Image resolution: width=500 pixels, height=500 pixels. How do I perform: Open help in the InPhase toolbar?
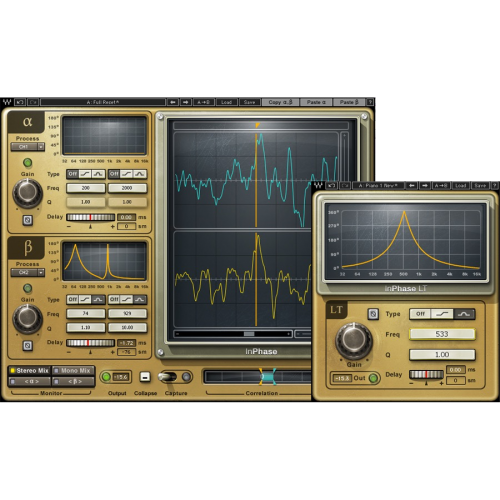coord(370,102)
